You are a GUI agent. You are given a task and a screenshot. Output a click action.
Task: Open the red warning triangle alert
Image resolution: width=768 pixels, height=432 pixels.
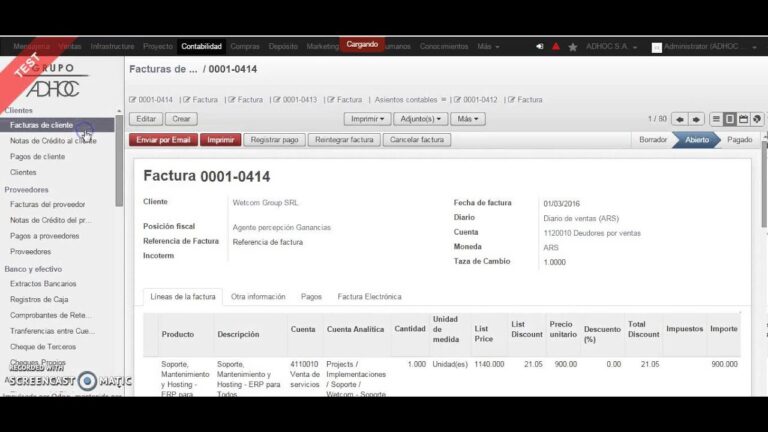[556, 47]
